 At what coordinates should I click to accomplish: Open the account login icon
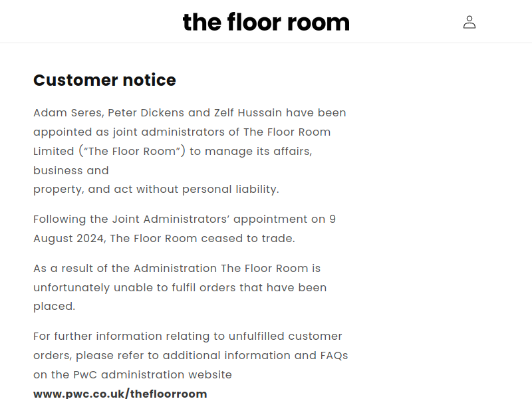469,22
